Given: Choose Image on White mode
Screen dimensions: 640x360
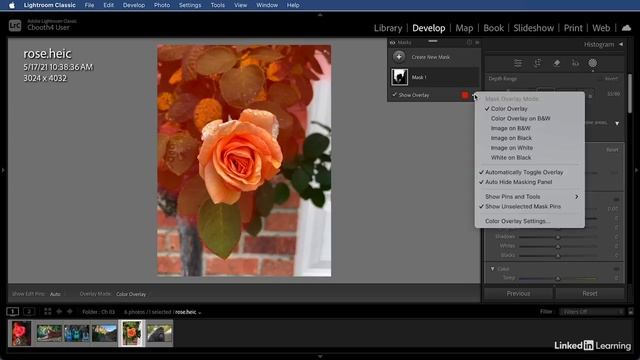Looking at the screenshot, I should click(511, 148).
